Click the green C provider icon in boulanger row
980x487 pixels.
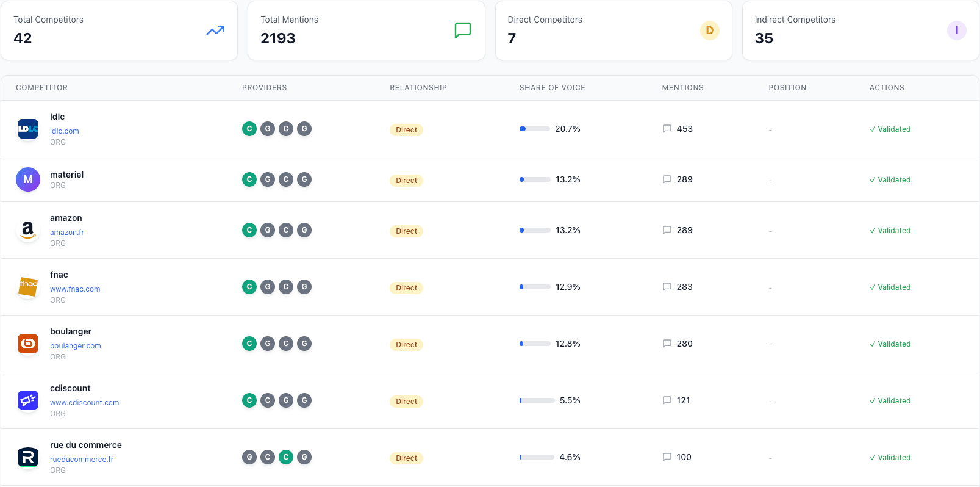tap(249, 344)
